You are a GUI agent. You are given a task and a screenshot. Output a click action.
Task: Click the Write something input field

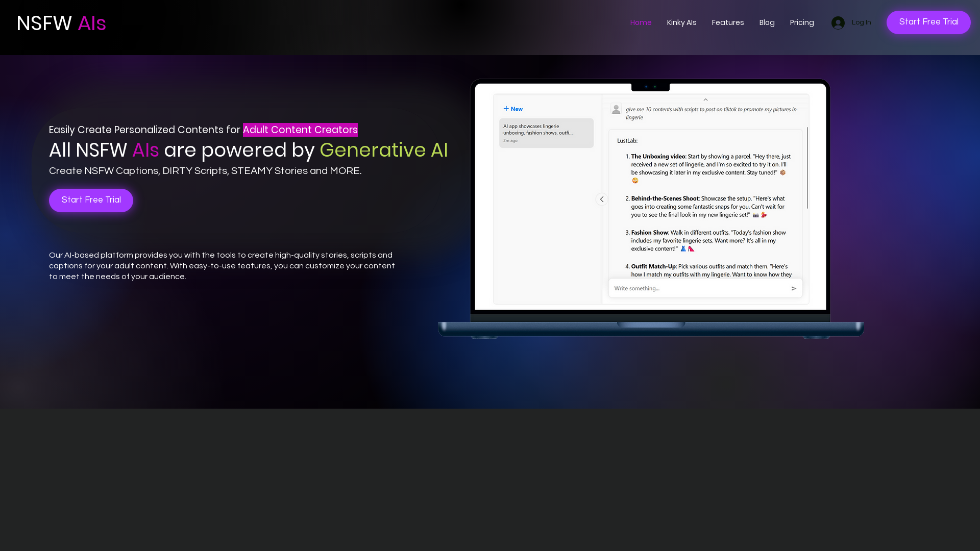[x=705, y=288]
